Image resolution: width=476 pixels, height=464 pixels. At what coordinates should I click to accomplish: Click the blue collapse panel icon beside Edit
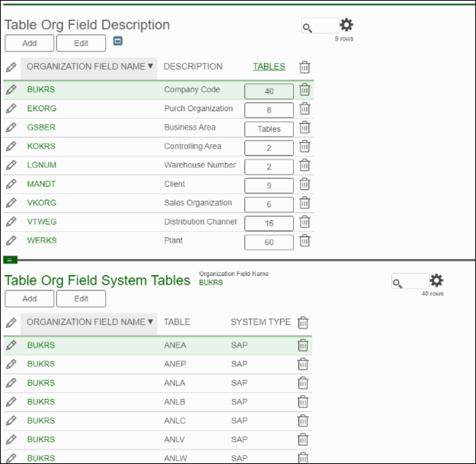pos(118,41)
